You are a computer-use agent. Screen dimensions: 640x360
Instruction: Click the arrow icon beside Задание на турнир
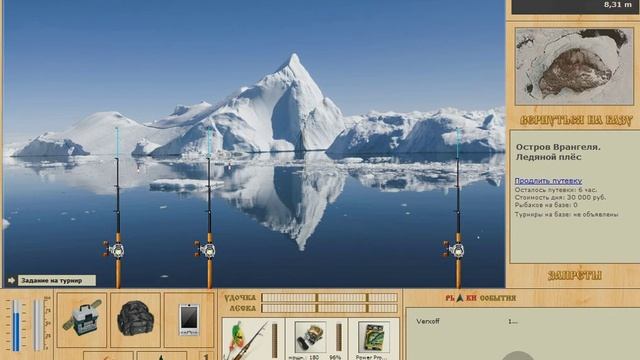pyautogui.click(x=11, y=280)
